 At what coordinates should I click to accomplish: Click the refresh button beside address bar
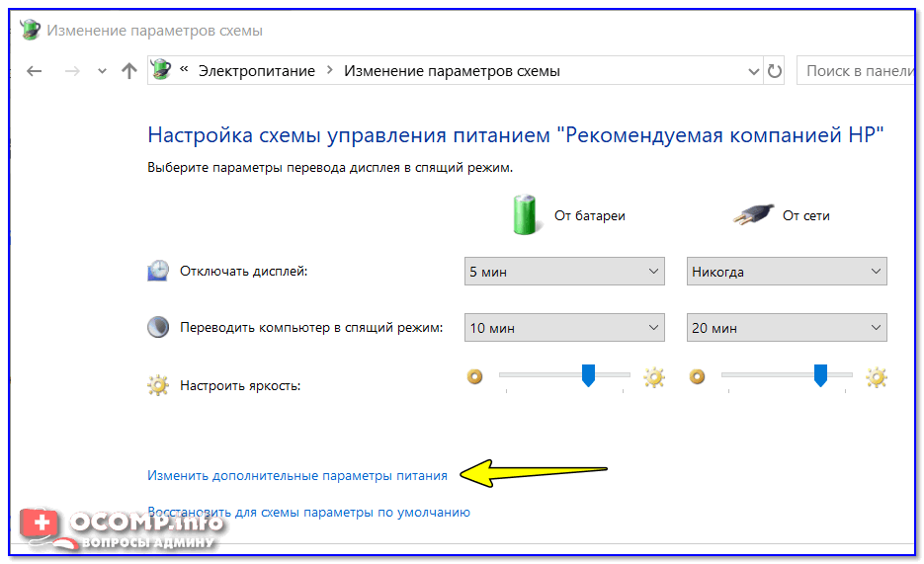click(775, 71)
